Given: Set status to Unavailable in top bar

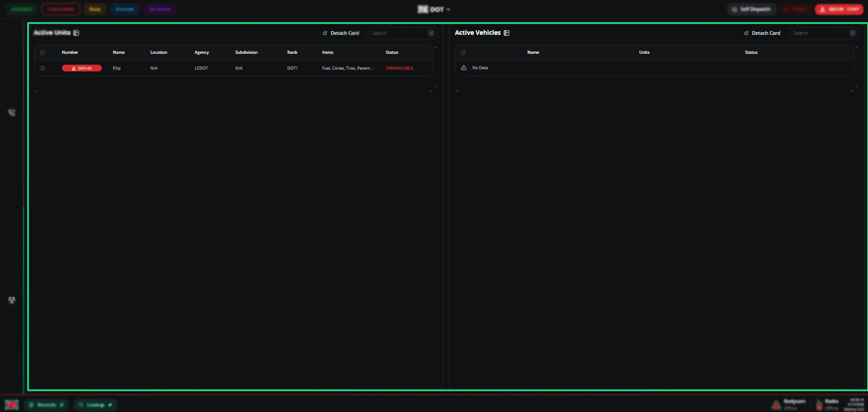Looking at the screenshot, I should point(61,9).
